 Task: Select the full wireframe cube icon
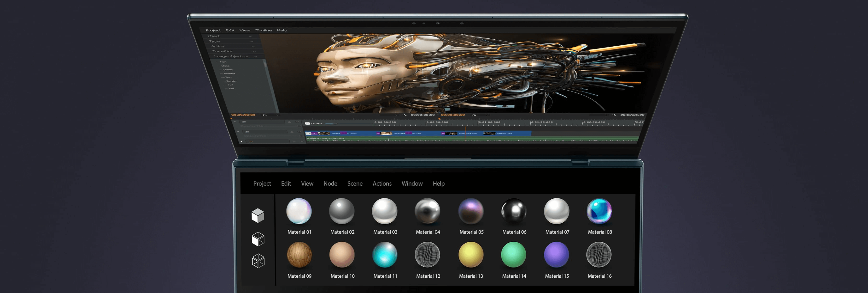coord(258,261)
